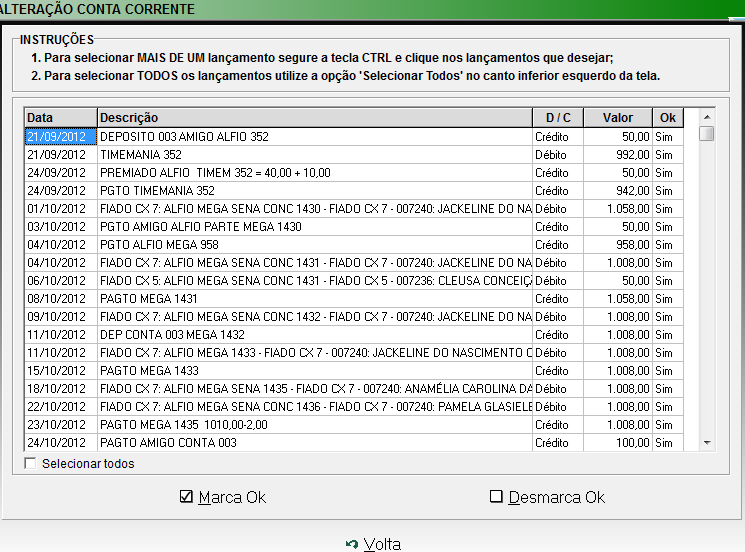745x552 pixels.
Task: Click 'Débito' in the 06/10/2012 row
Action: click(x=551, y=281)
